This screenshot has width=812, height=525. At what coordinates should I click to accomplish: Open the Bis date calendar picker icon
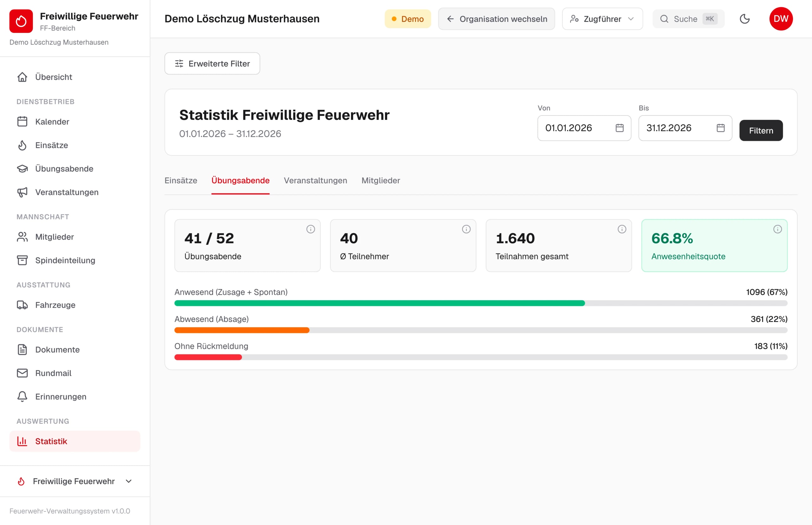click(721, 128)
